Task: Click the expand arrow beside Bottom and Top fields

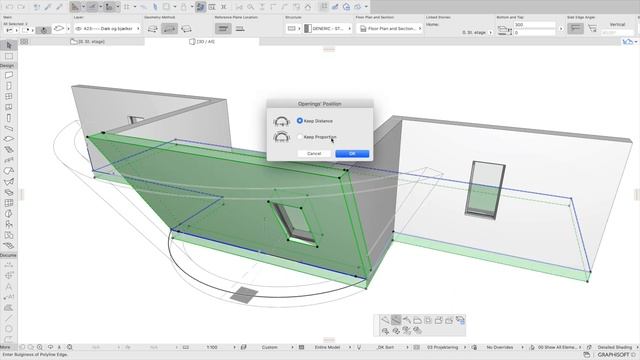Action: click(x=561, y=29)
